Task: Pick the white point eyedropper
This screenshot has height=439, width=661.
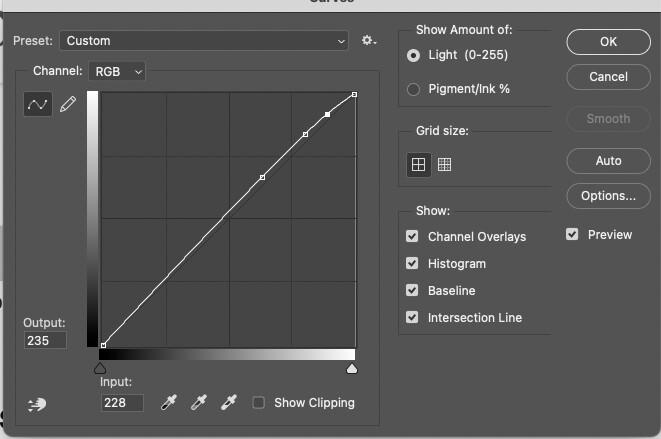Action: click(230, 402)
